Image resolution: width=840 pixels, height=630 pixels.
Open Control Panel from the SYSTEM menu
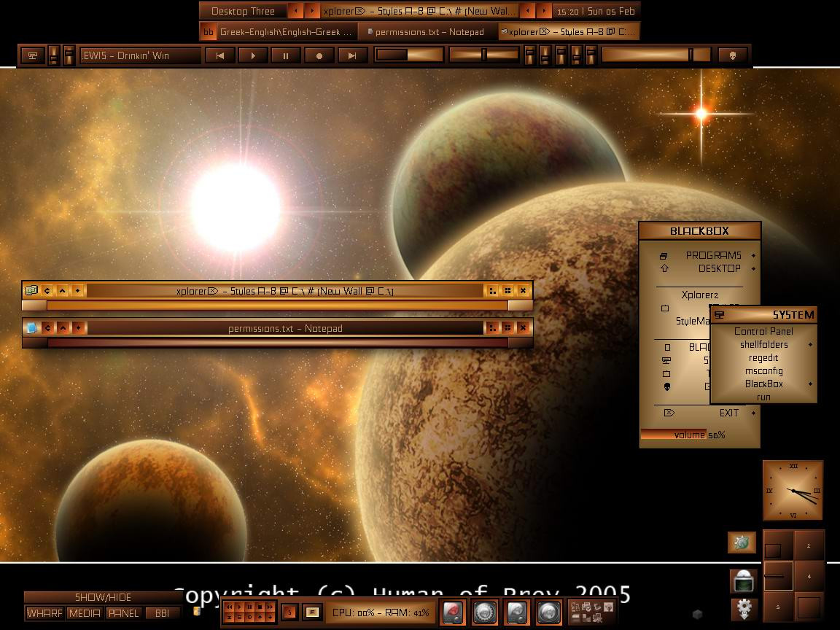pyautogui.click(x=763, y=331)
